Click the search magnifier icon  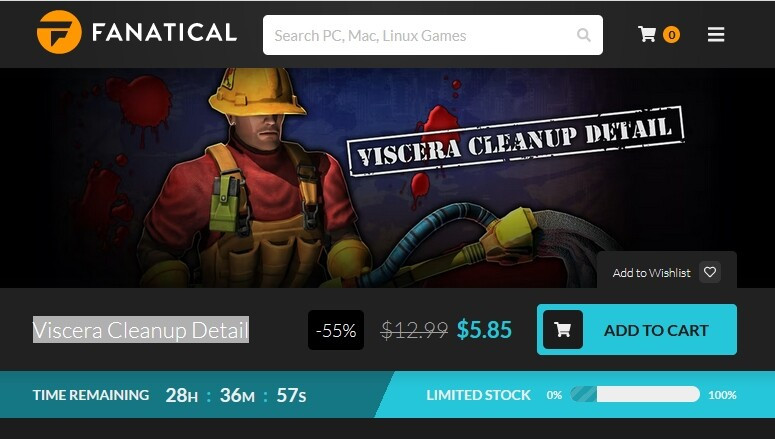click(x=584, y=35)
